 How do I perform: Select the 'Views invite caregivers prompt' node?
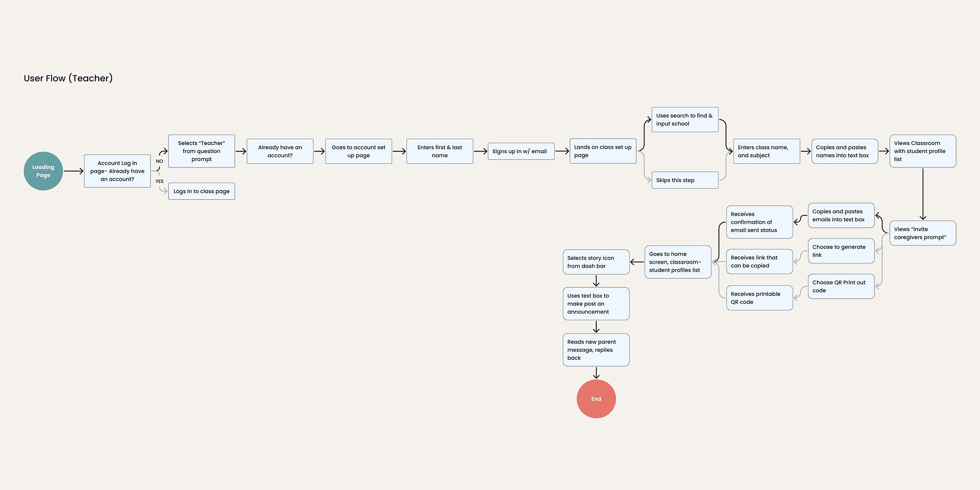[922, 233]
